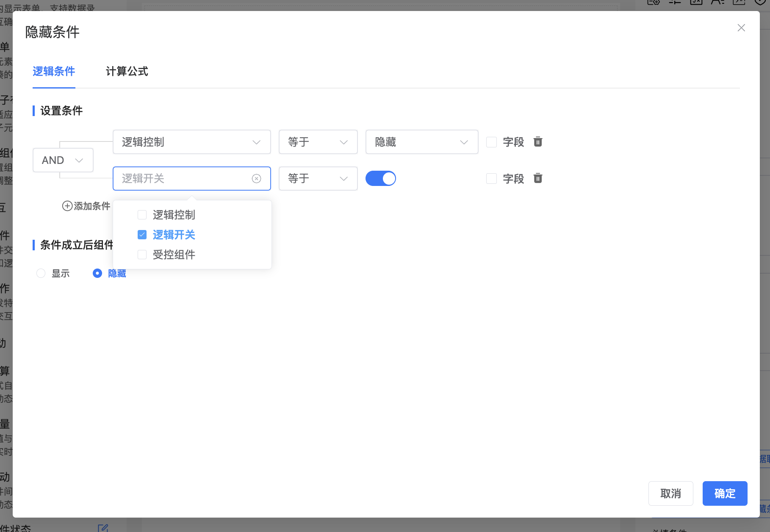The width and height of the screenshot is (770, 532).
Task: Open the AND logic operator dropdown
Action: [63, 160]
